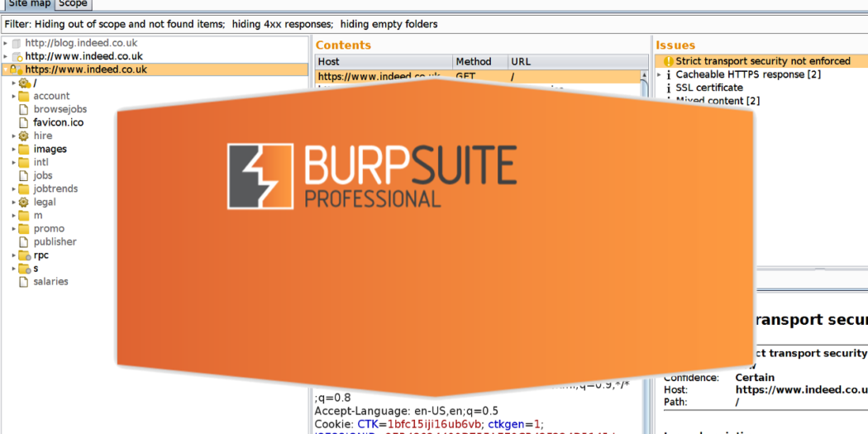Sort contents by Method column

(x=480, y=61)
